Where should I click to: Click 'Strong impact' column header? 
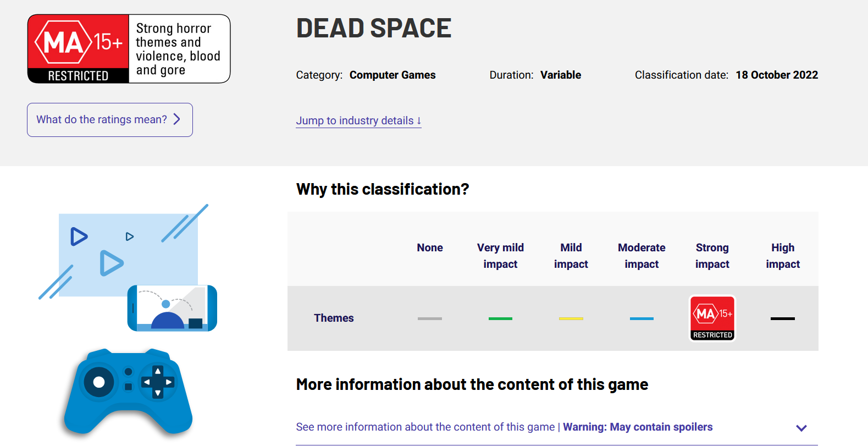pyautogui.click(x=712, y=256)
